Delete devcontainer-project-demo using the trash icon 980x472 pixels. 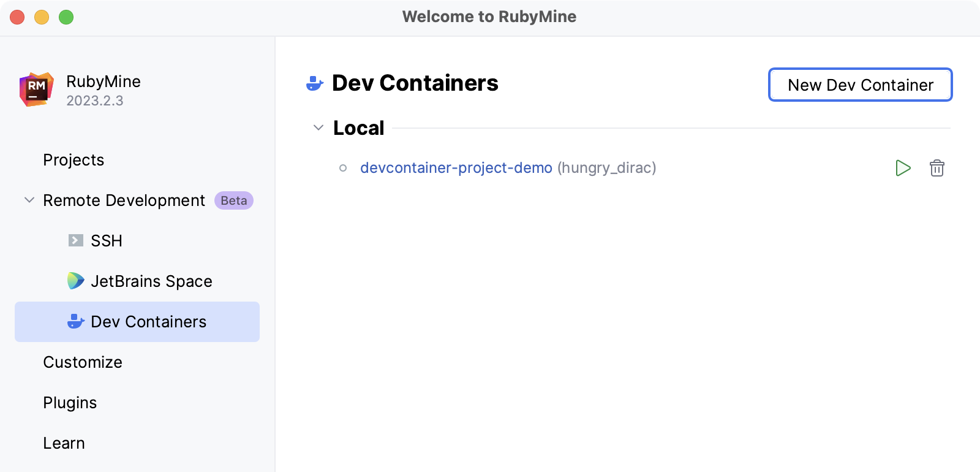coord(937,168)
